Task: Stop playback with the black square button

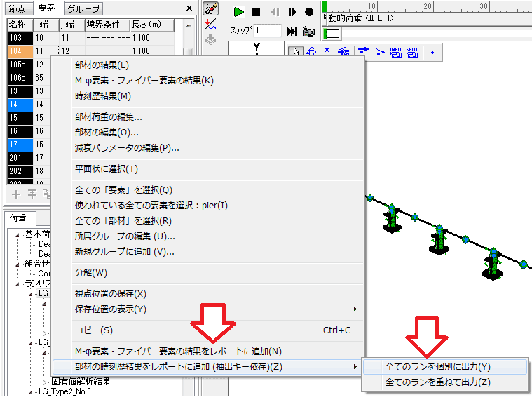Action: click(256, 12)
